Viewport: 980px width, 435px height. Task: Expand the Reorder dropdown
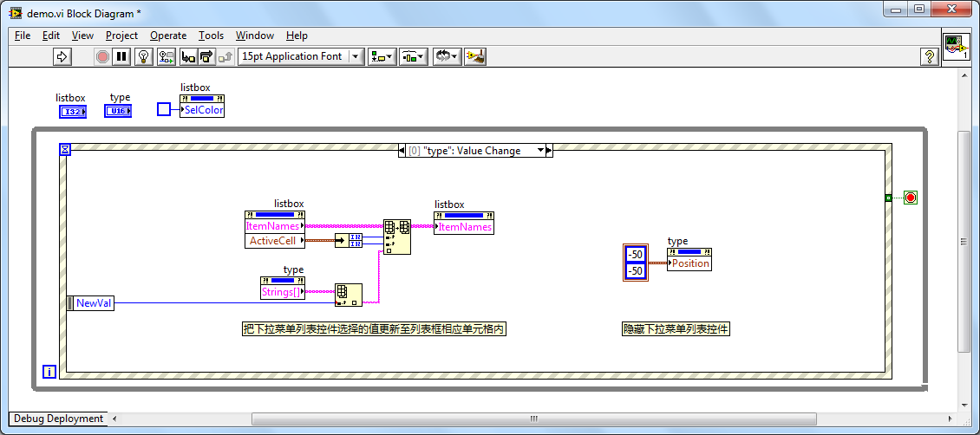click(446, 56)
